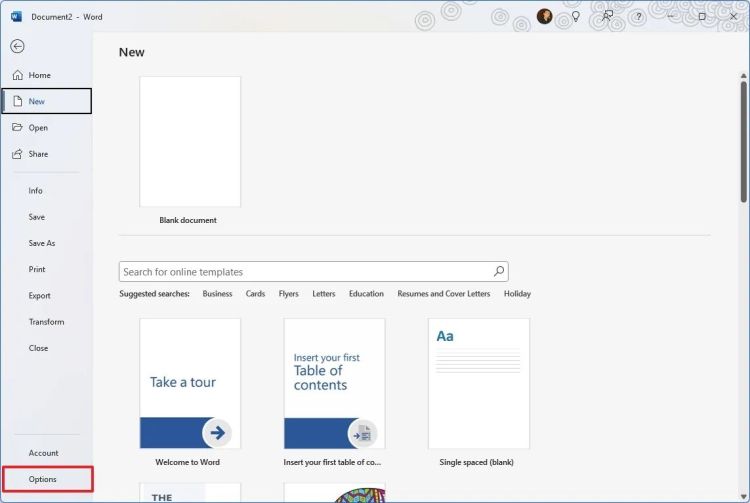This screenshot has width=750, height=503.
Task: Click the Home icon in sidebar
Action: [x=18, y=75]
